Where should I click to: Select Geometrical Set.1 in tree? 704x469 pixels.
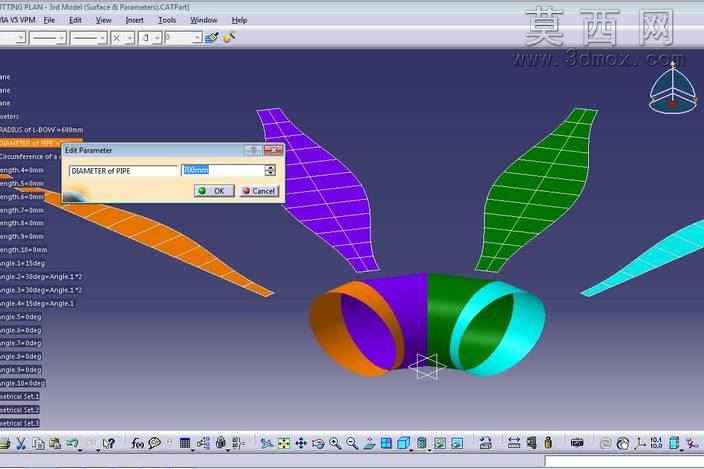(19, 396)
